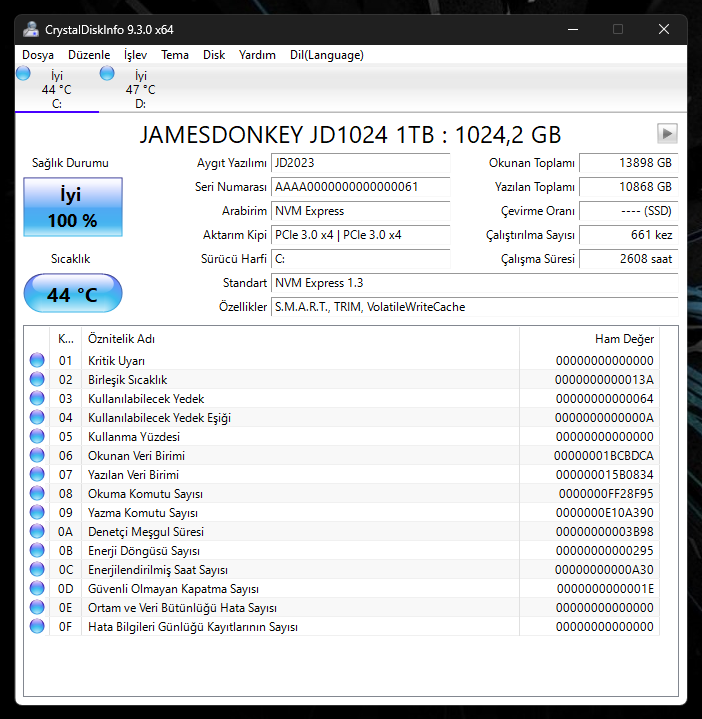Viewport: 702px width, 719px height.
Task: Click the status orb for Birleşik Sıcaklık
Action: [37, 380]
